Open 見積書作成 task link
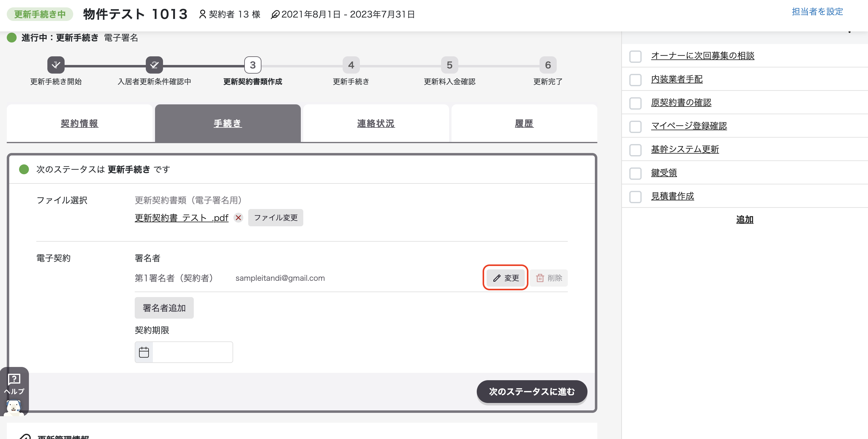The height and width of the screenshot is (439, 868). 673,196
